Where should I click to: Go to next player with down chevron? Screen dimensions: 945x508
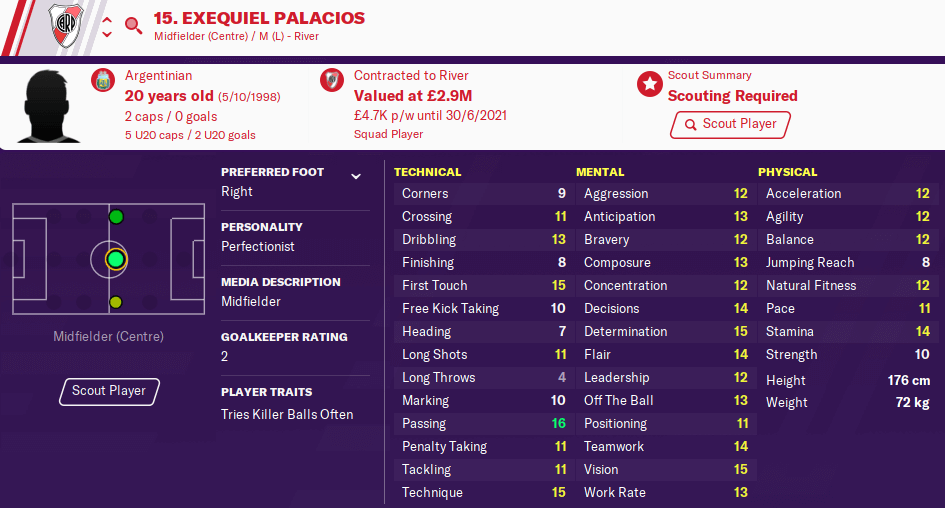click(107, 35)
